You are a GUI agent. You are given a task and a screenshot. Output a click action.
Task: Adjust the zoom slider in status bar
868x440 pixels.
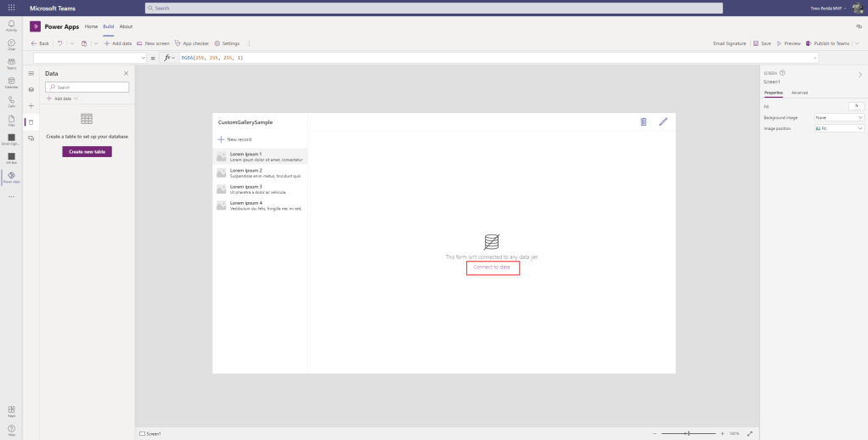coord(687,433)
